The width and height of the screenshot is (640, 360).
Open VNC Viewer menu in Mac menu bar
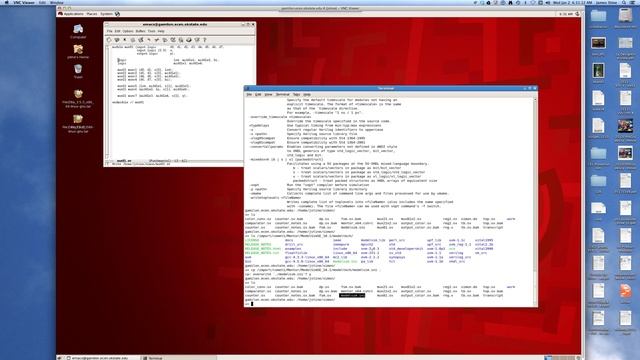point(24,2)
